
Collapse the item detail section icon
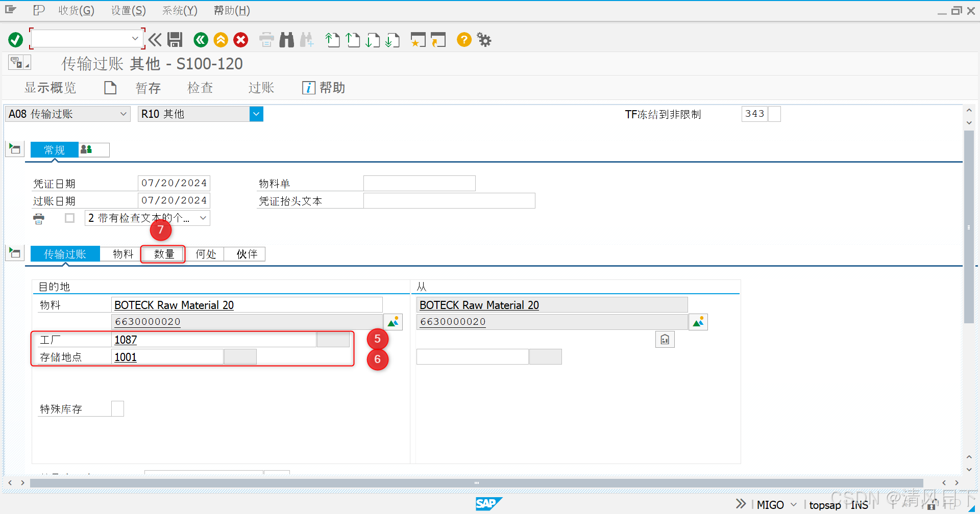coord(15,253)
